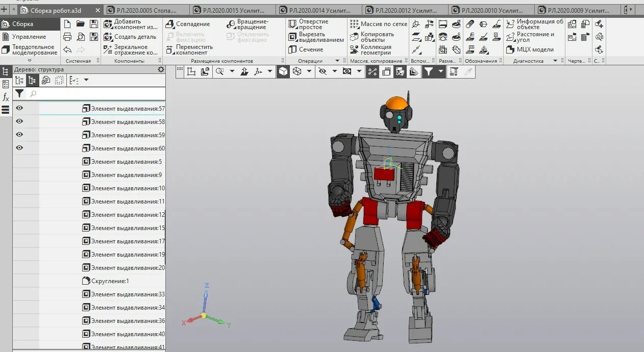Apply the Совпадение mate

(188, 24)
